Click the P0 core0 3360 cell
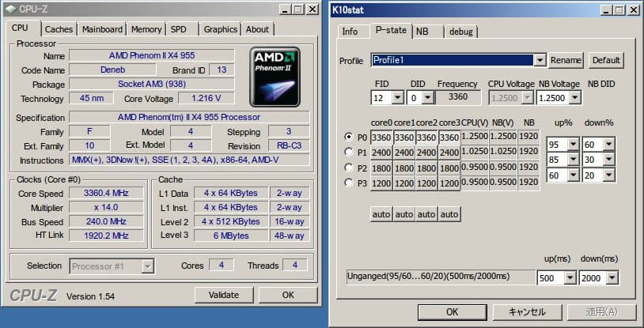644x328 pixels. click(381, 137)
